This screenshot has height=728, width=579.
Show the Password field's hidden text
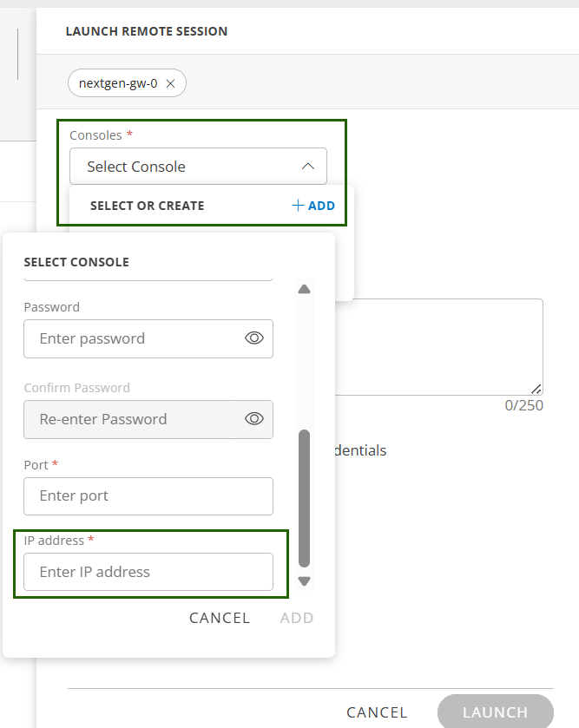coord(253,338)
